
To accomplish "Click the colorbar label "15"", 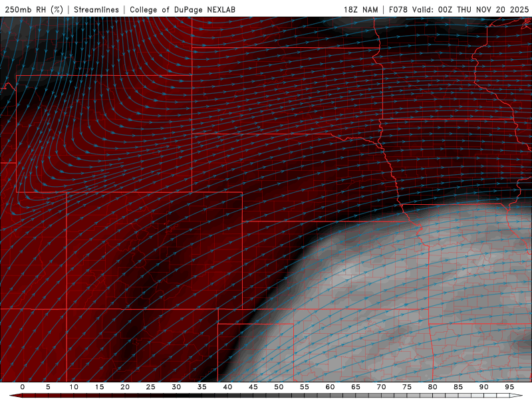I will (99, 387).
